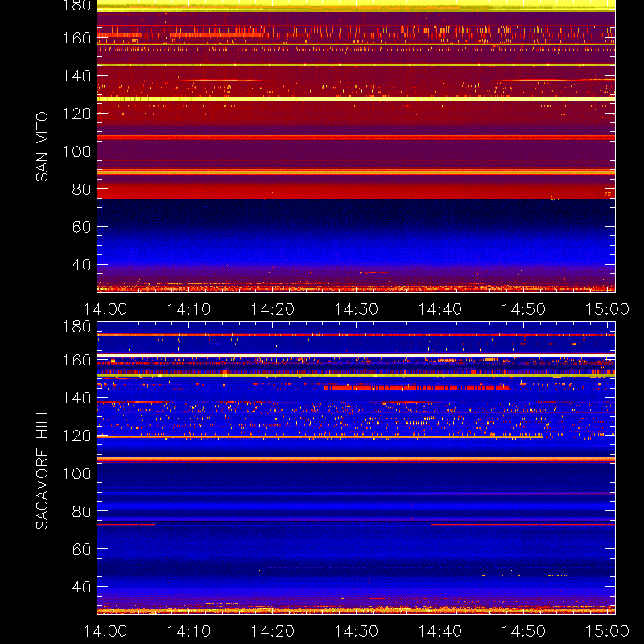Pick the 100 tick label on the Sagamore Hill plot
Viewport: 644px width, 644px height.
(x=76, y=473)
